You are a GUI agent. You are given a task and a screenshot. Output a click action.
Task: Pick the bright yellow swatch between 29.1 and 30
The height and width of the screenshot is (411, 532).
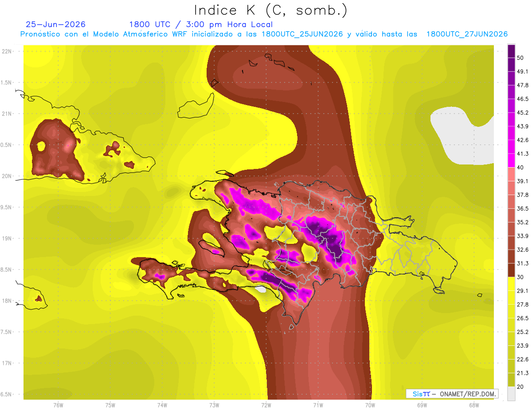pos(511,284)
